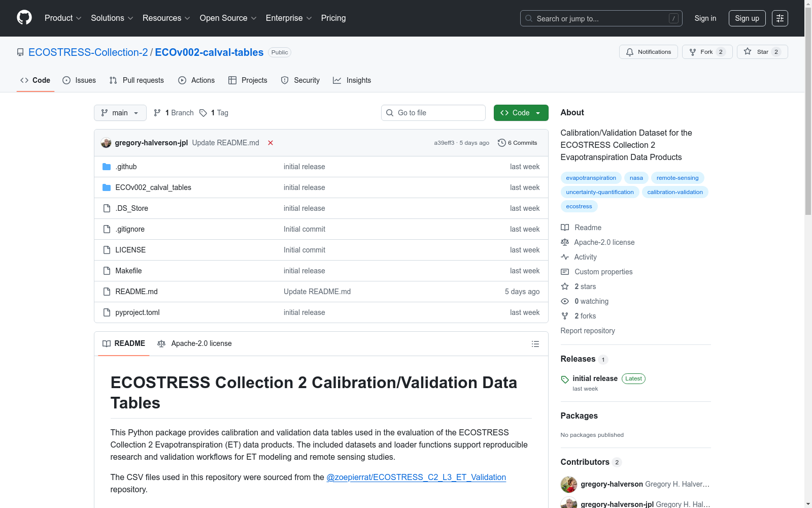Viewport: 812px width, 508px height.
Task: Expand the Enterprise menu
Action: (x=289, y=18)
